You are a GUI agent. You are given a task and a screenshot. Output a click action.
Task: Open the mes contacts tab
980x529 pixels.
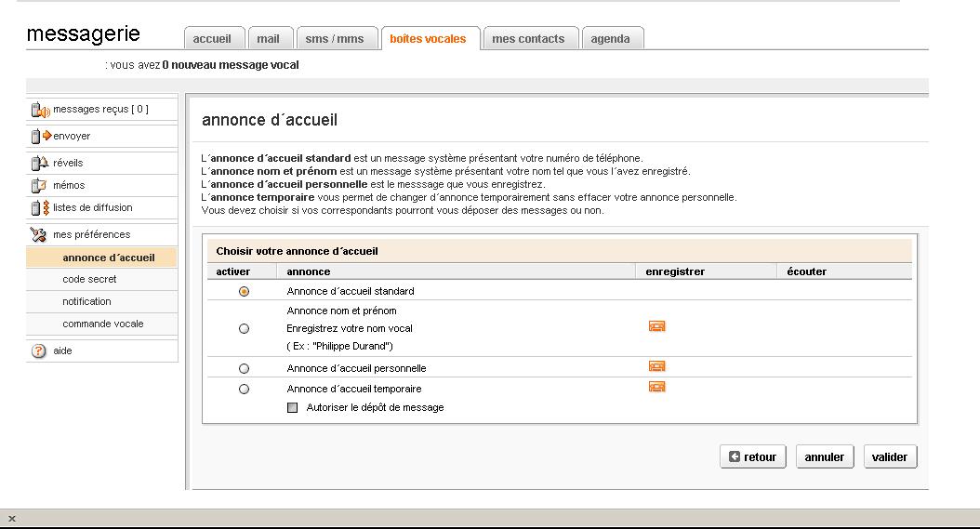(528, 39)
